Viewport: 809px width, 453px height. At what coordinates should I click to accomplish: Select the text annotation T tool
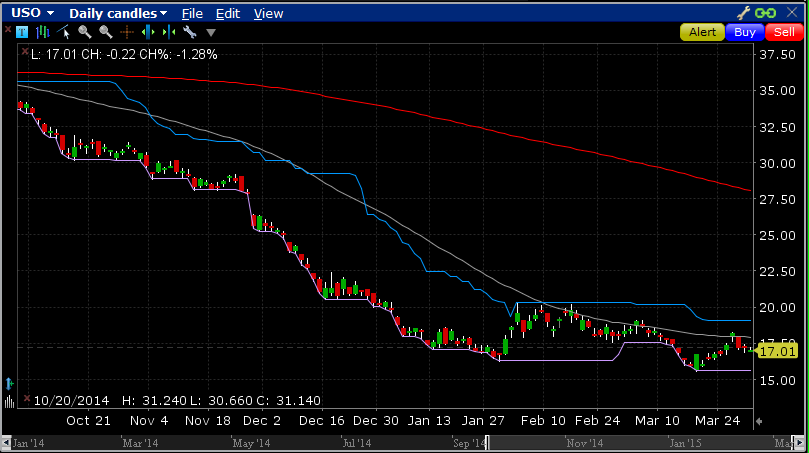23,32
